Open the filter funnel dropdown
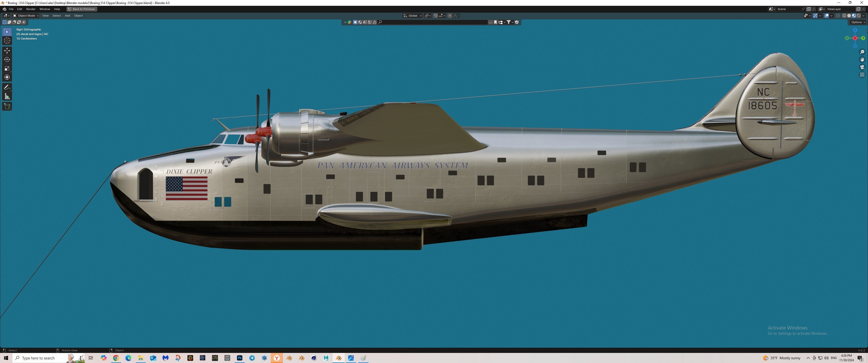 click(510, 22)
